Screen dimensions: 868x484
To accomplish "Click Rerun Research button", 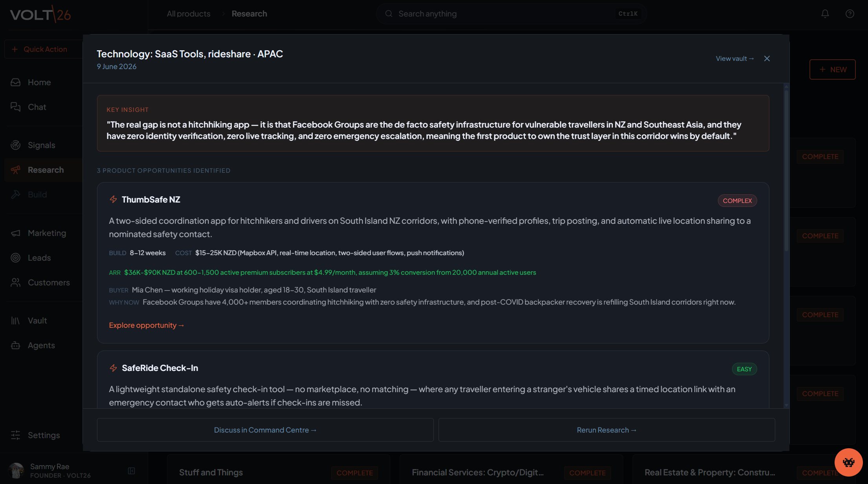I will click(607, 430).
